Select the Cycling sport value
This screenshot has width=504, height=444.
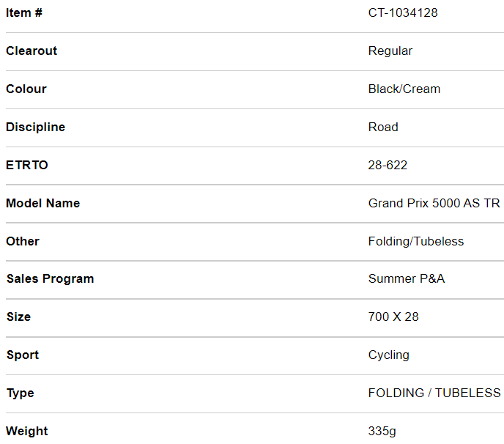pos(389,355)
